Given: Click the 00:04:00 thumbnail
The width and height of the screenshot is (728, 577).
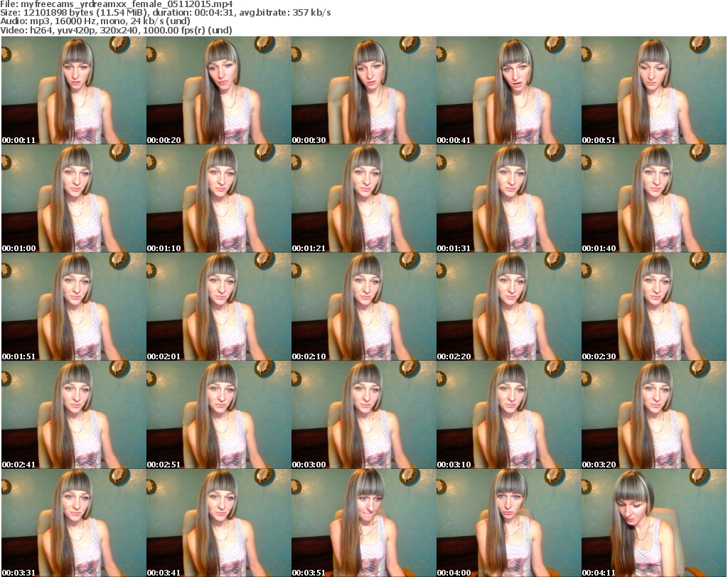Looking at the screenshot, I should point(508,523).
